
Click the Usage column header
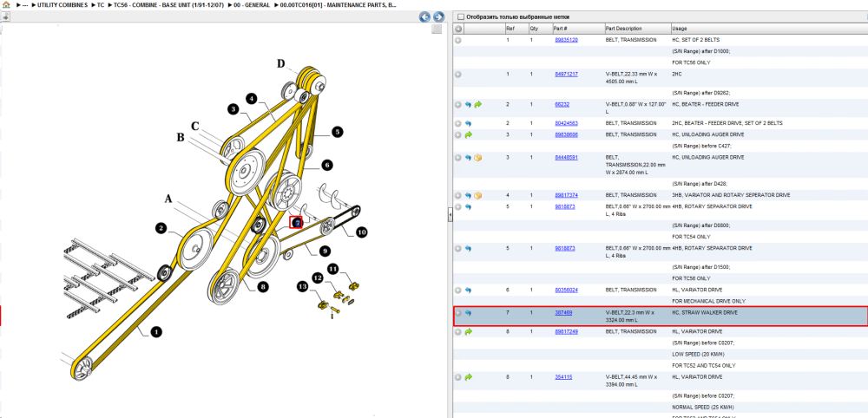[769, 29]
